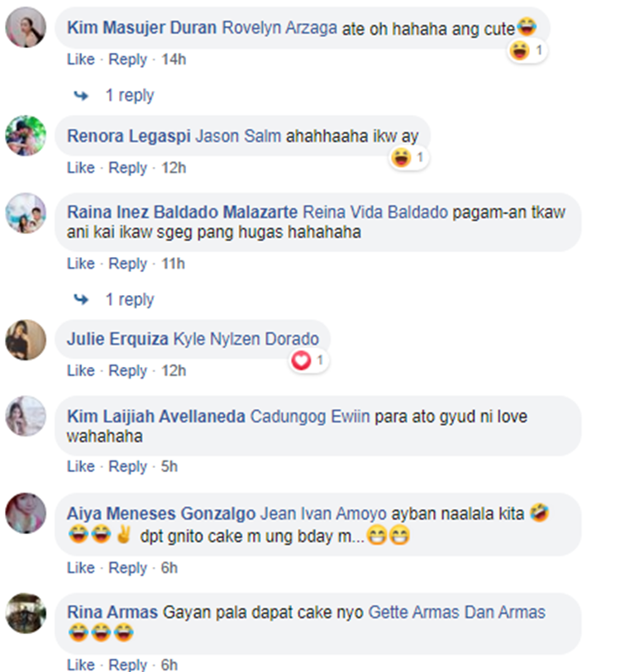Open Kim Masujer Duran's profile picture

click(x=26, y=27)
